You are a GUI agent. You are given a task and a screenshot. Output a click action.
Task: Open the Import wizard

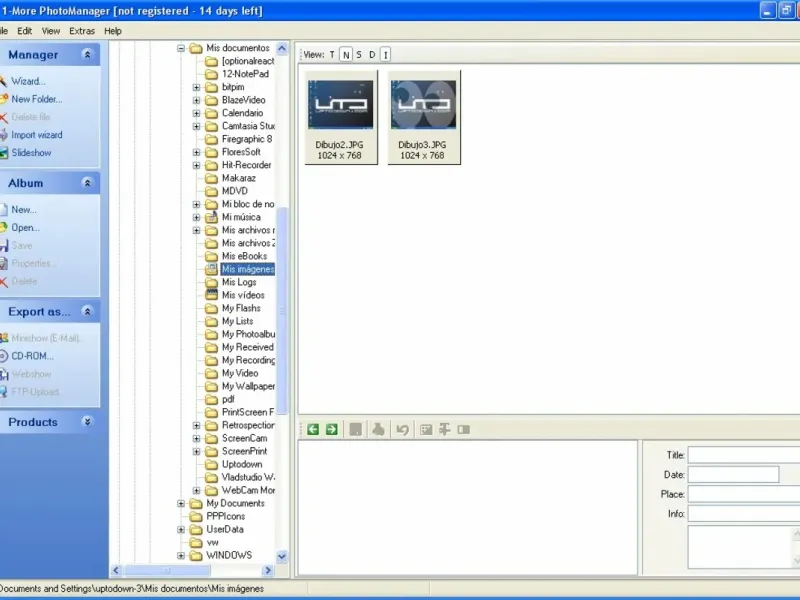click(x=37, y=135)
